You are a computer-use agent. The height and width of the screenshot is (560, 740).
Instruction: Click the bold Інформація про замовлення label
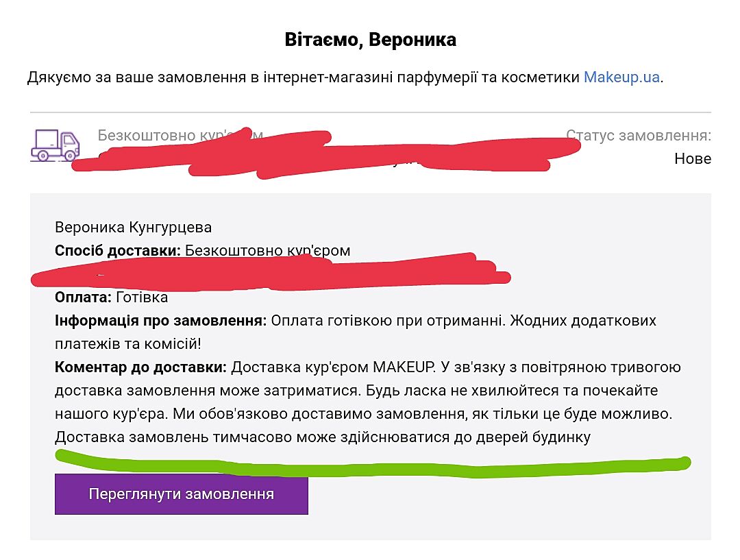(x=160, y=320)
